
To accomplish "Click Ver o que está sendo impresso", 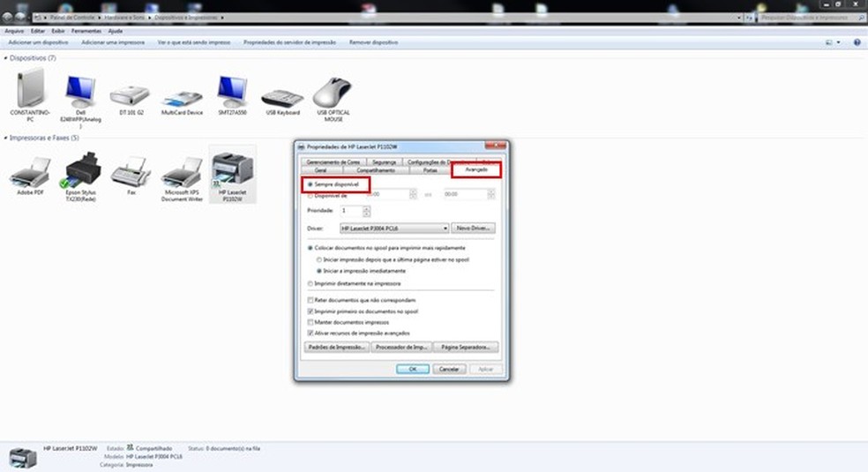I will click(x=194, y=42).
